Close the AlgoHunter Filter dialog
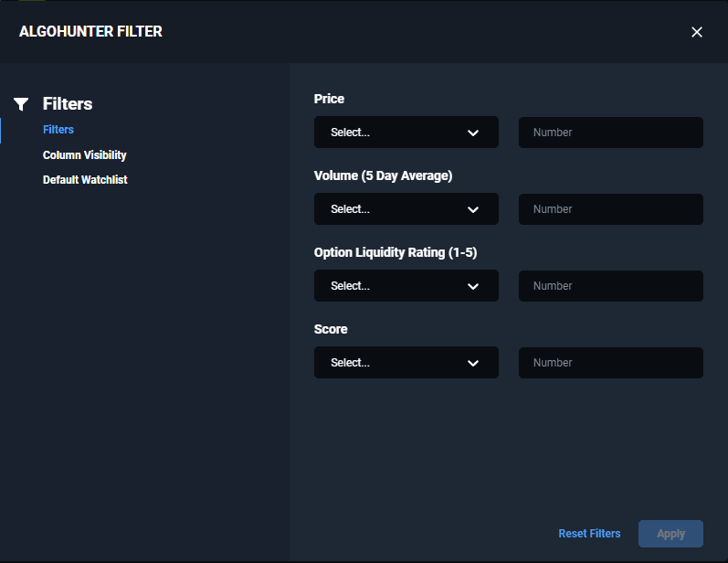Viewport: 728px width, 563px height. 696,32
